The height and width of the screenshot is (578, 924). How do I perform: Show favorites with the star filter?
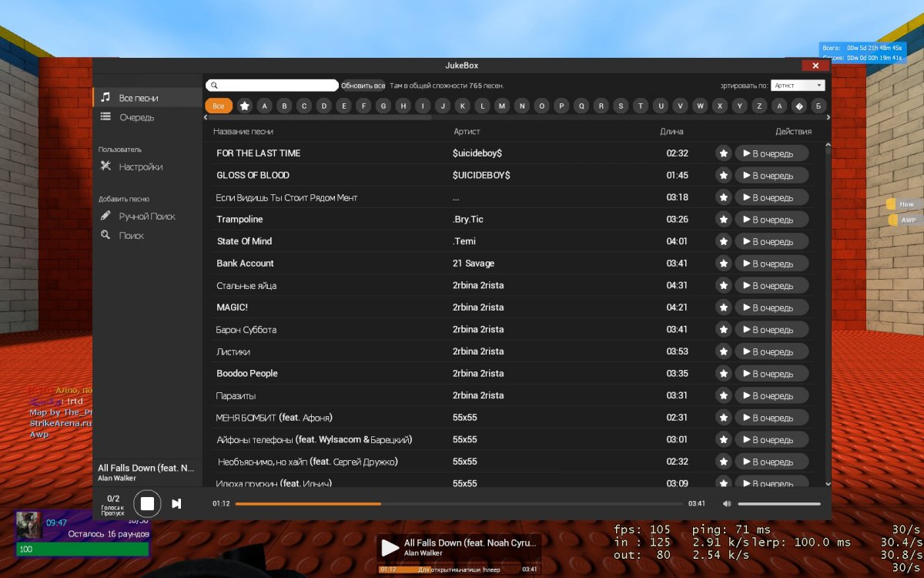245,106
